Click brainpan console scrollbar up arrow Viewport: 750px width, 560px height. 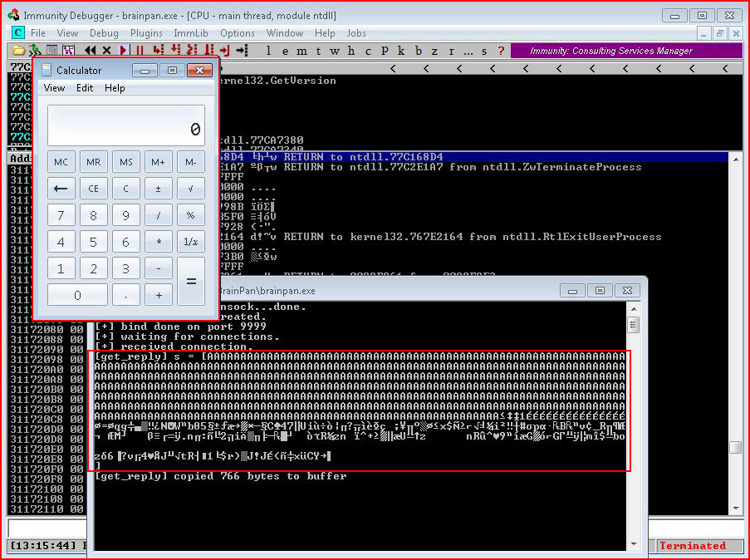[x=633, y=309]
